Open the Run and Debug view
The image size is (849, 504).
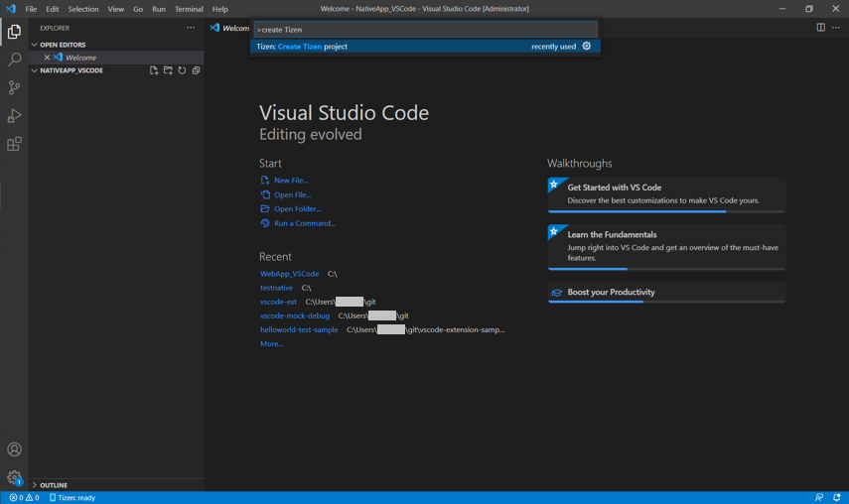14,116
